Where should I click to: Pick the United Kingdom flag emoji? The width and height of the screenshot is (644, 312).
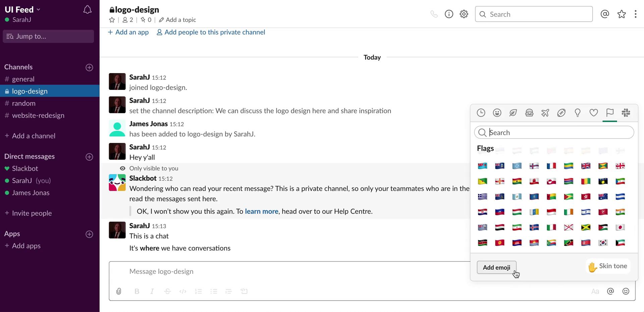(x=586, y=166)
